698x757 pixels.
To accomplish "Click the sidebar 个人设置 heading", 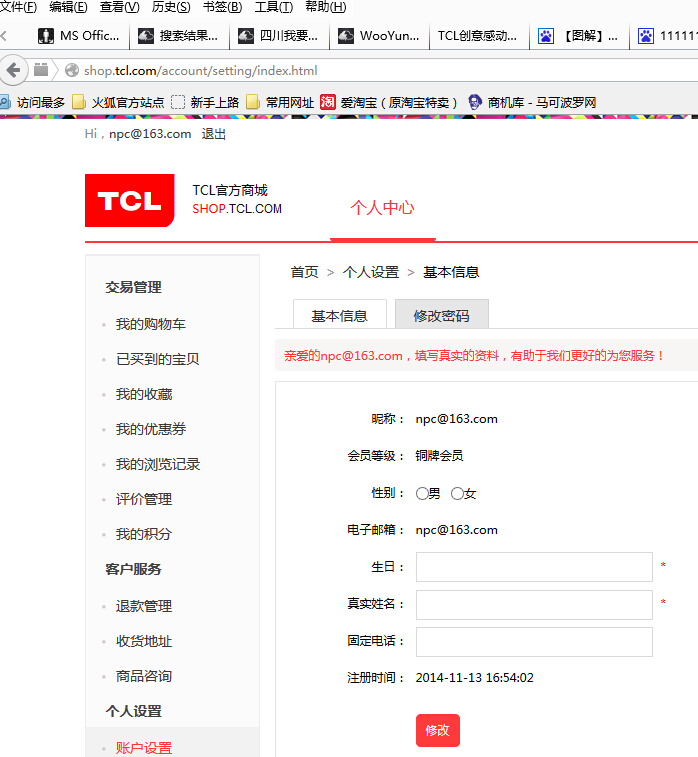I will [x=133, y=711].
